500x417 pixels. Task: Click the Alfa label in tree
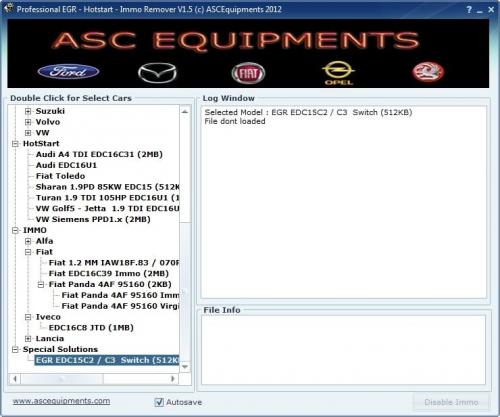[44, 241]
